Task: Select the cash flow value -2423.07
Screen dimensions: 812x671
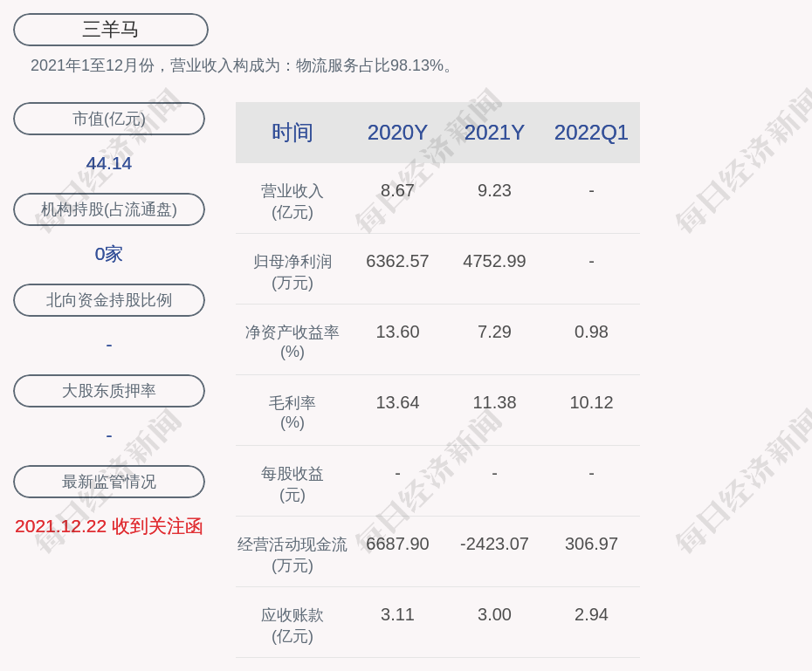Action: tap(494, 544)
